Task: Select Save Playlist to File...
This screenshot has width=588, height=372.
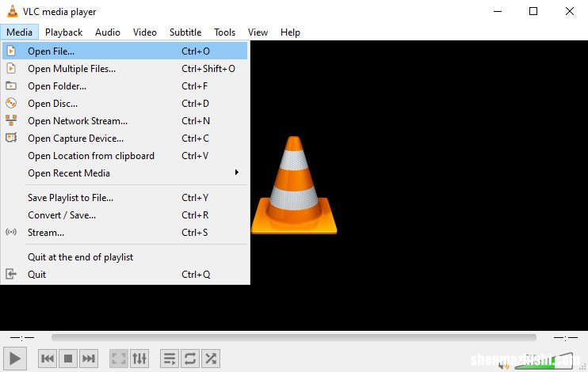Action: tap(125, 197)
